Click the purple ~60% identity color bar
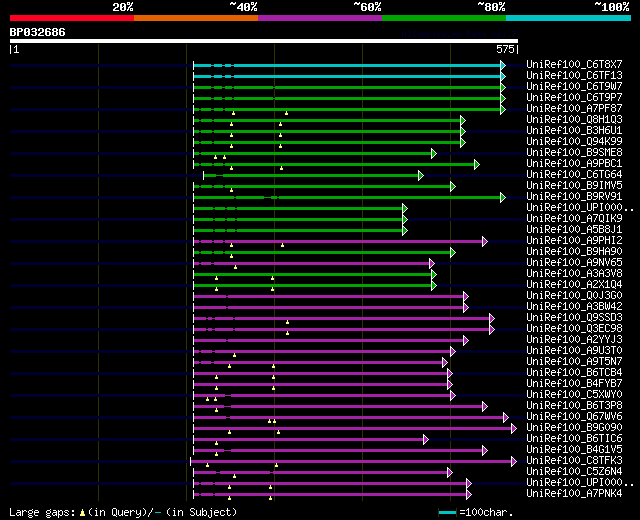640x520 pixels. tap(320, 18)
